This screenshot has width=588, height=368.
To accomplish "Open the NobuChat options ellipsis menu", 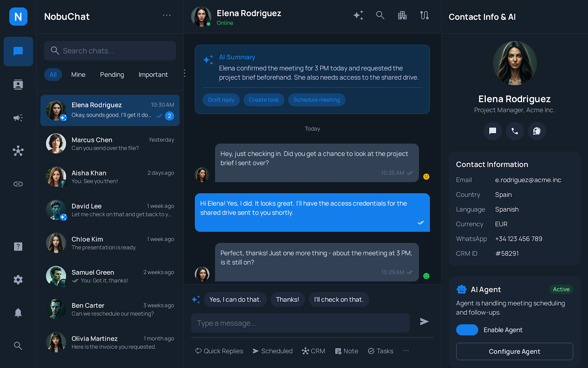I will 166,15.
